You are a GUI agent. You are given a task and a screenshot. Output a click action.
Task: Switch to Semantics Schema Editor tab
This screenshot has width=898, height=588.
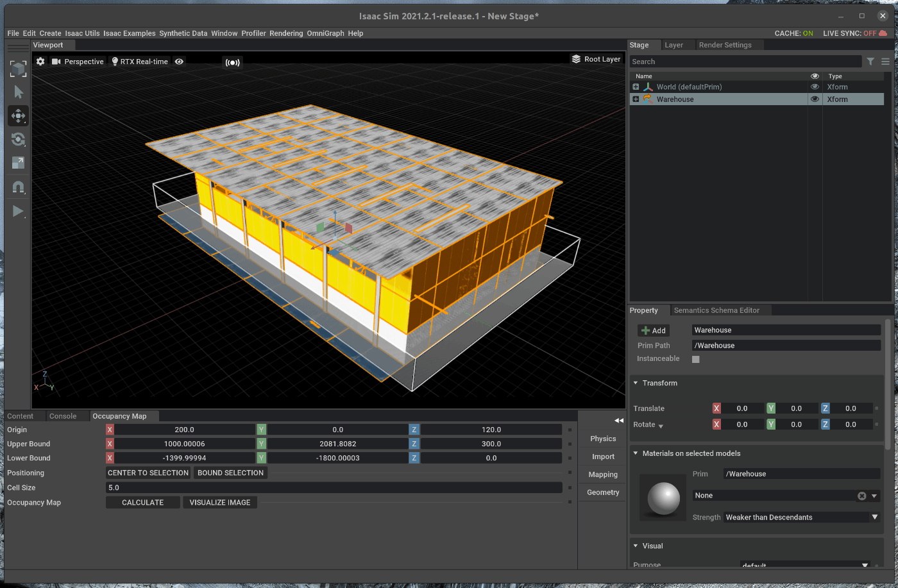(x=716, y=310)
